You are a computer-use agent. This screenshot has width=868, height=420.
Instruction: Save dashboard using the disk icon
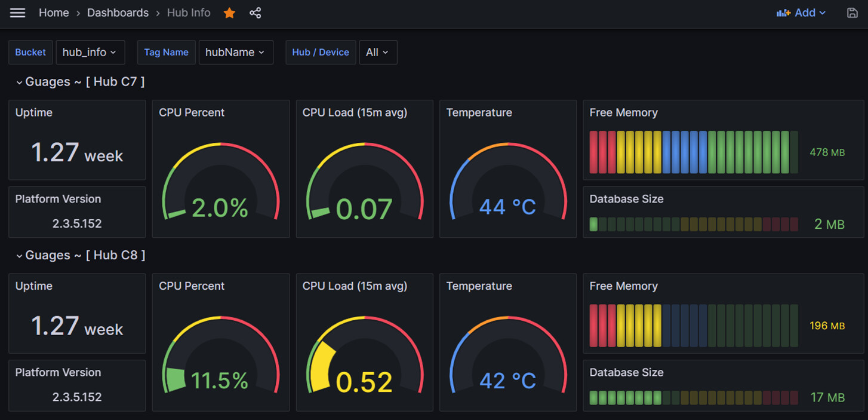pyautogui.click(x=852, y=13)
